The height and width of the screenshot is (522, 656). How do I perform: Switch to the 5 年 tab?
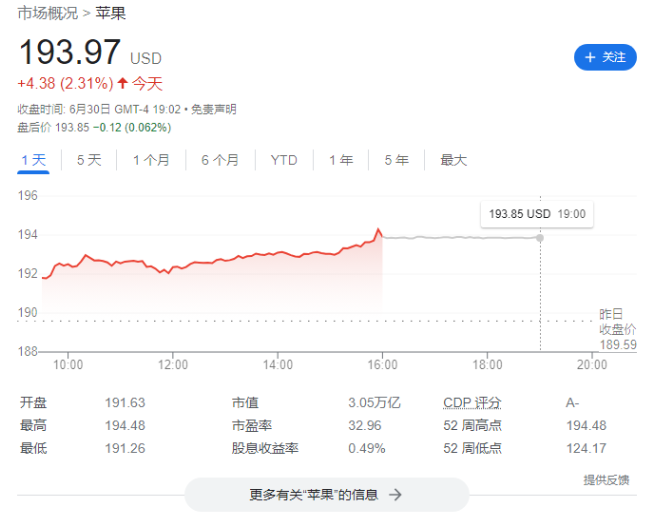pos(397,160)
